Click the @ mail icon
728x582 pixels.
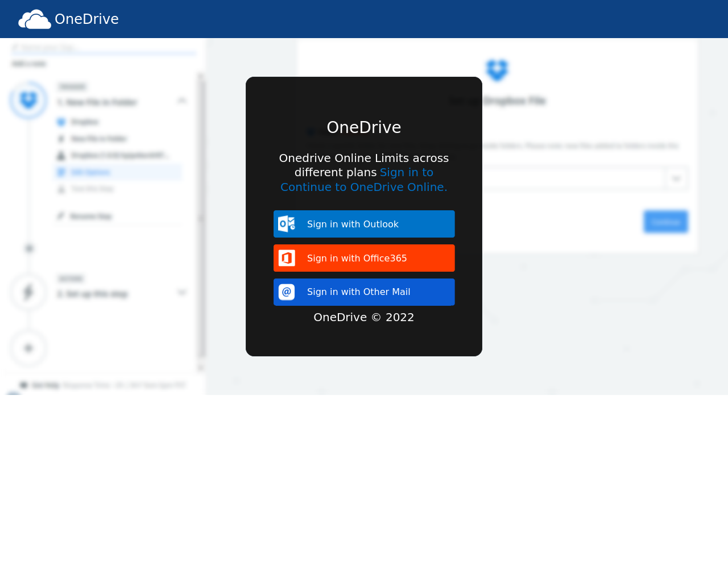pos(287,292)
